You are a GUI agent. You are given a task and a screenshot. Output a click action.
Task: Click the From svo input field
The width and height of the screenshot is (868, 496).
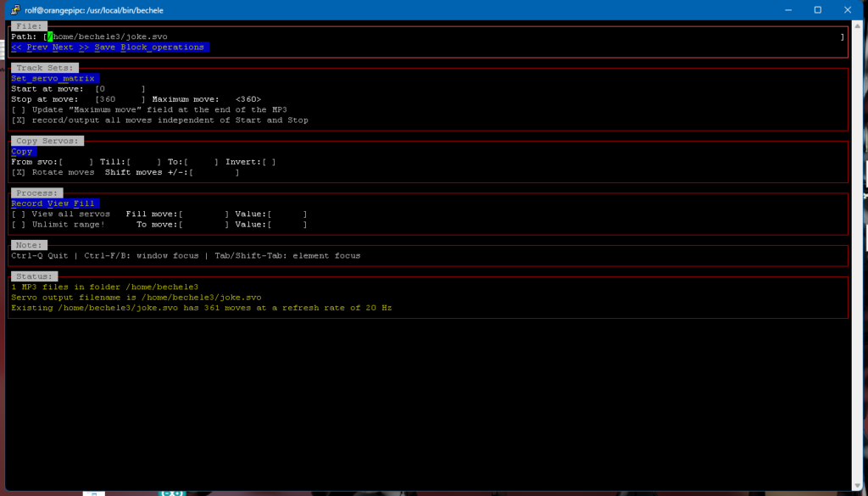[x=77, y=162]
